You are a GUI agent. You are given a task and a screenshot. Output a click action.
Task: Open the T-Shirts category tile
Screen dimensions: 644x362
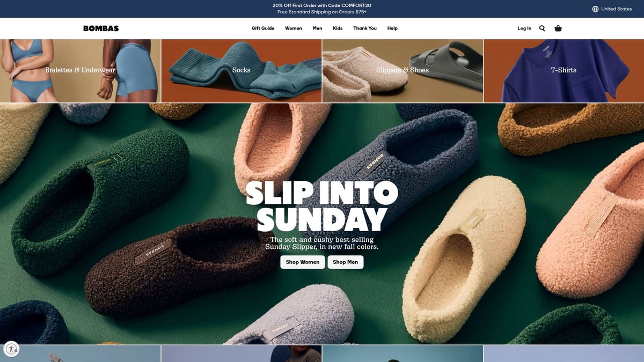tap(563, 70)
